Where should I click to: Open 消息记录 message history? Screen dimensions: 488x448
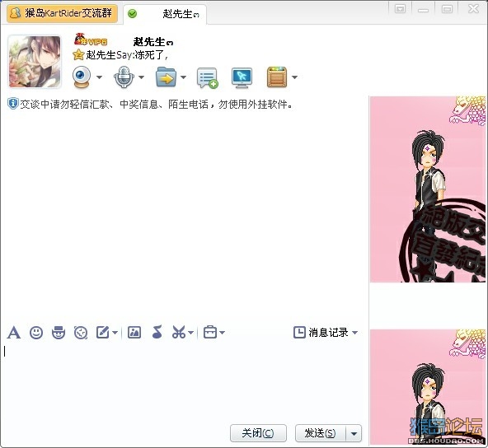[321, 333]
